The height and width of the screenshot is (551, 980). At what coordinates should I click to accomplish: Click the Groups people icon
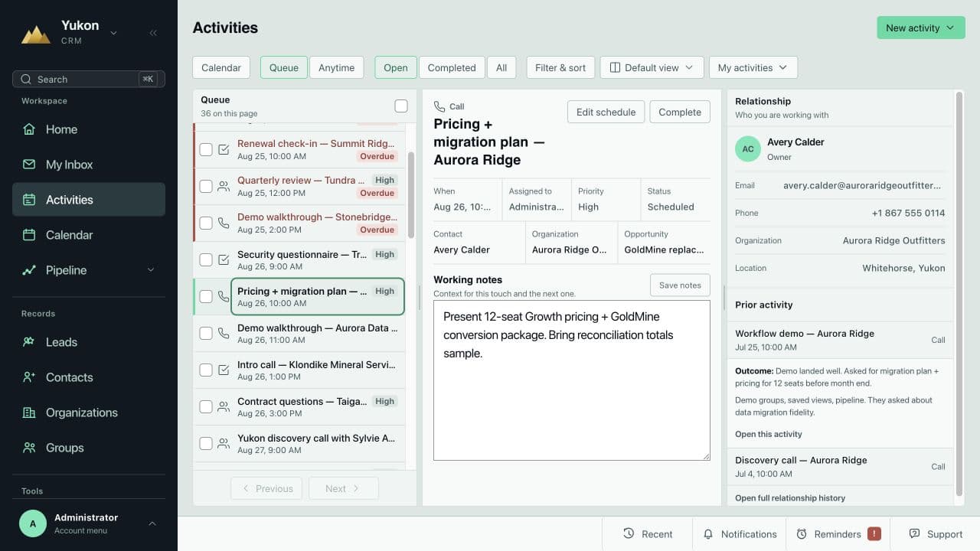click(x=29, y=448)
